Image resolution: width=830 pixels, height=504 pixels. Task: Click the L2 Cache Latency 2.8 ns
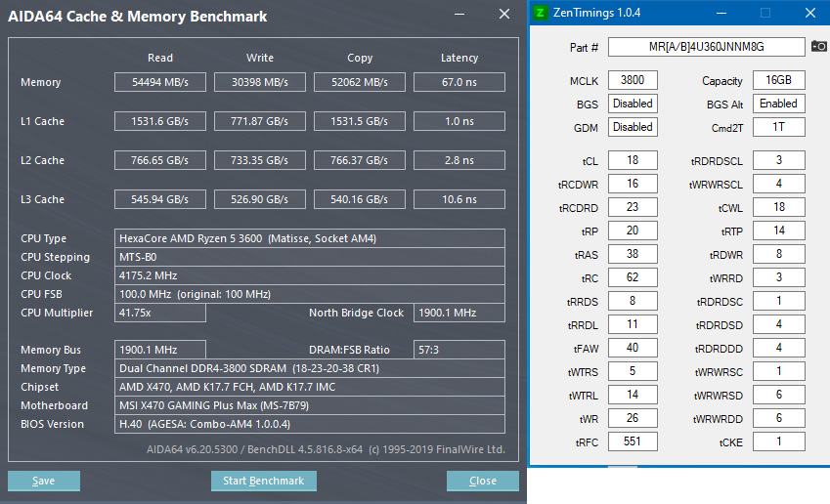point(459,160)
